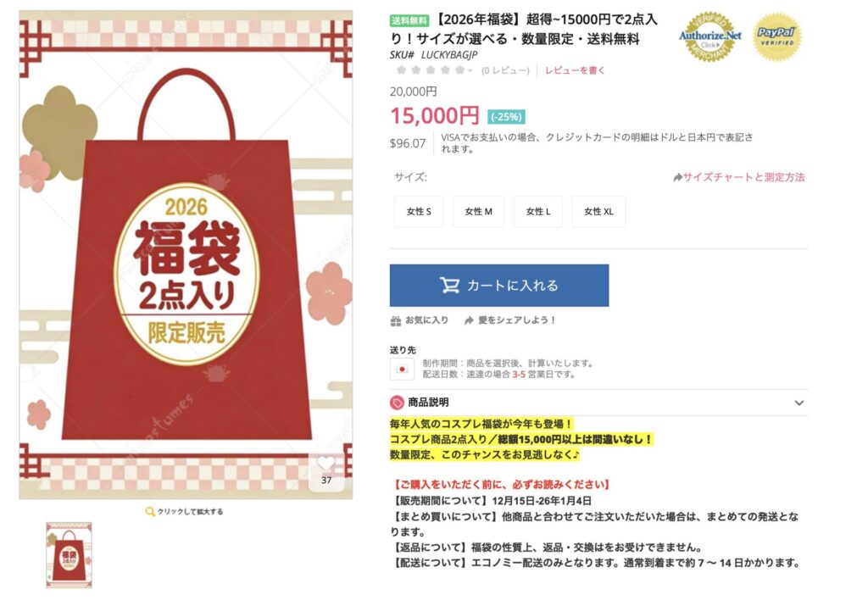Click the magnifier icon to enlarge image

coord(149,511)
